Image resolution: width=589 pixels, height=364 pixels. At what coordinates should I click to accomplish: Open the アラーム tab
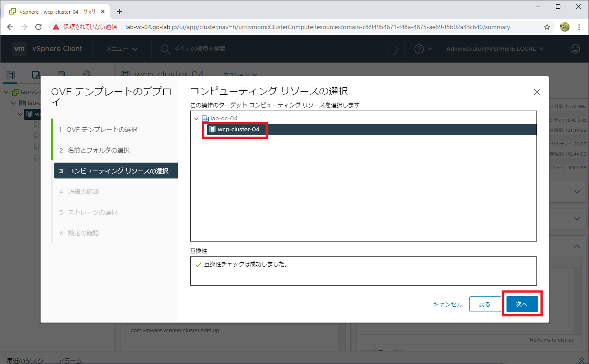point(70,360)
